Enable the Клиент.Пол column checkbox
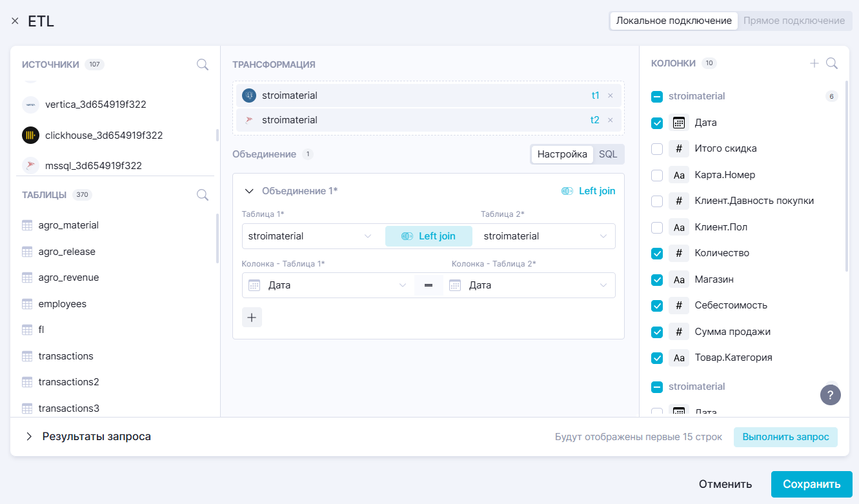This screenshot has width=859, height=504. click(657, 227)
